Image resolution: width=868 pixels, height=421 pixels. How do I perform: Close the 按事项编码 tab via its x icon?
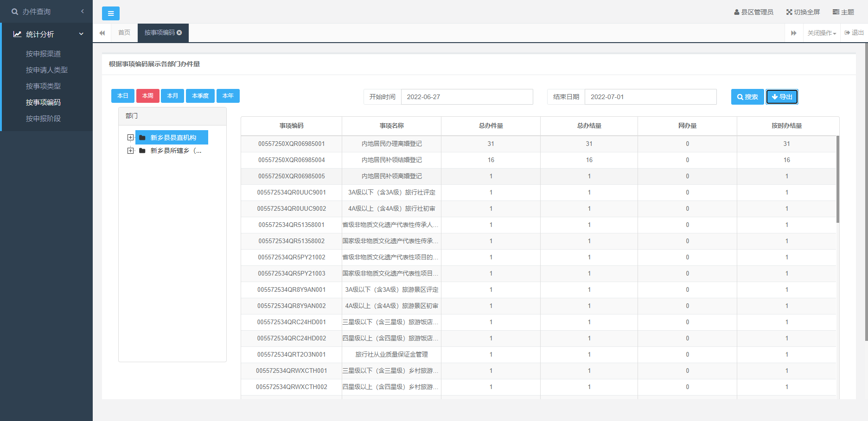pyautogui.click(x=179, y=32)
